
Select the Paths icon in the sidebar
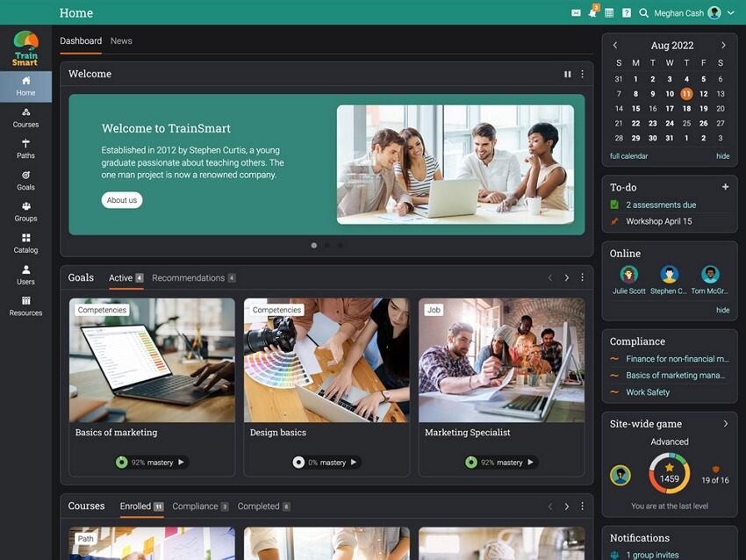tap(25, 149)
